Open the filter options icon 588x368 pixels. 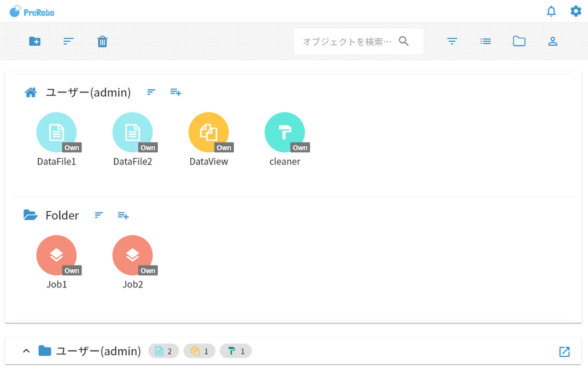(x=452, y=41)
